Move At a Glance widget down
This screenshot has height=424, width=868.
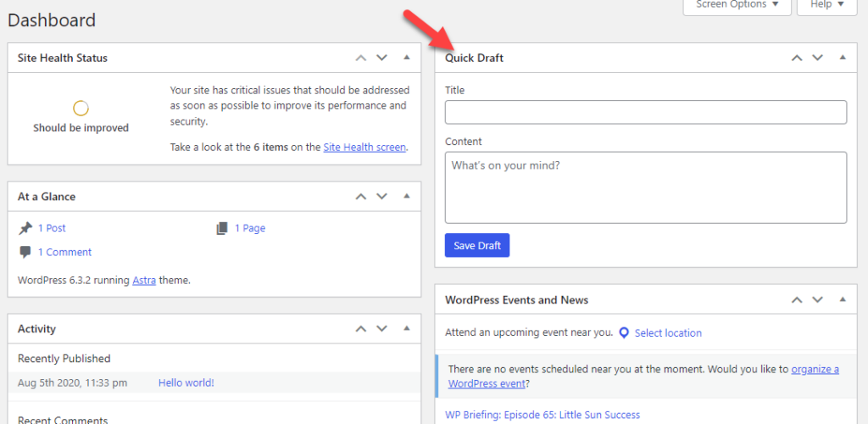pos(381,196)
